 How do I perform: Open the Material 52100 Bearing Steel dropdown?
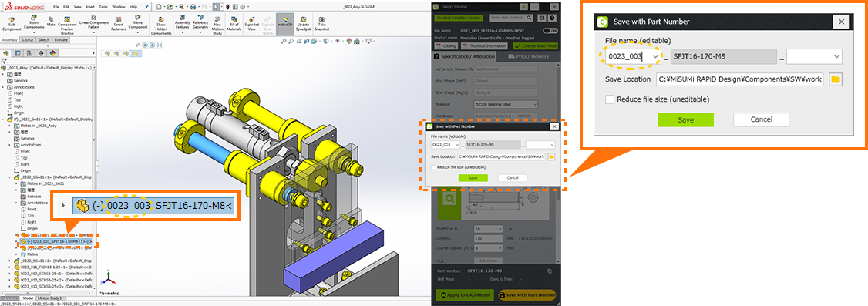(x=506, y=104)
